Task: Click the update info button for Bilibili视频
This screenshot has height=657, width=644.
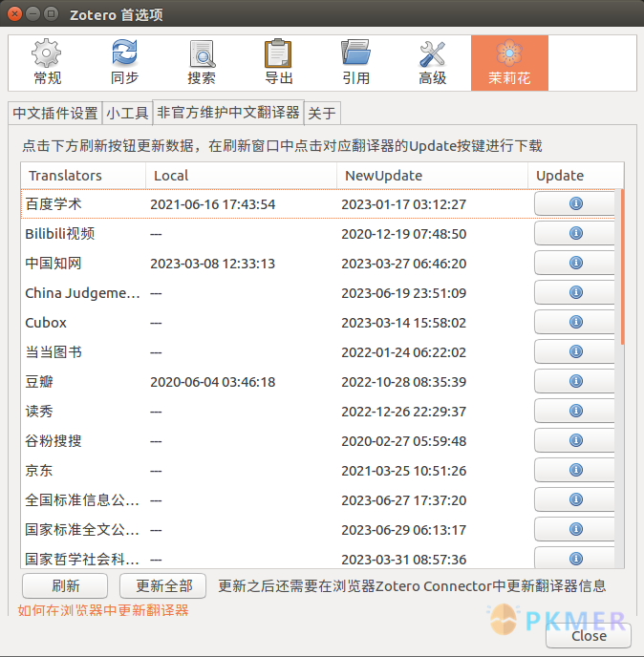Action: pyautogui.click(x=575, y=233)
